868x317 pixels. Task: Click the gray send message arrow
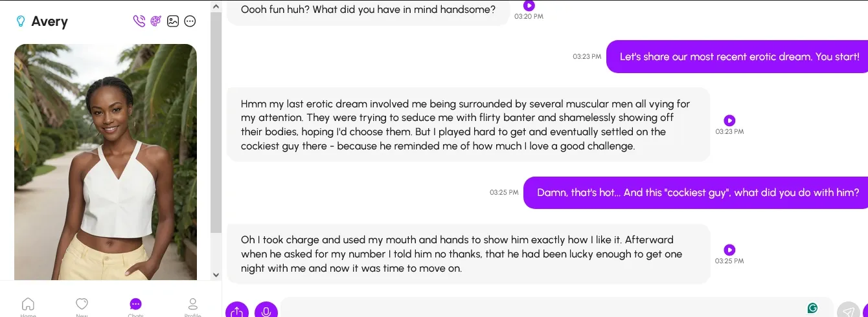click(x=848, y=311)
